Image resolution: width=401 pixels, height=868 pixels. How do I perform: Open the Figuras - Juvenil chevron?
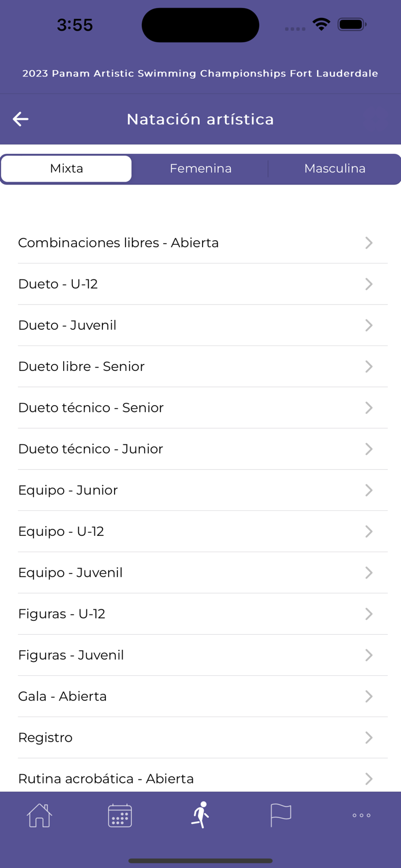pyautogui.click(x=369, y=655)
